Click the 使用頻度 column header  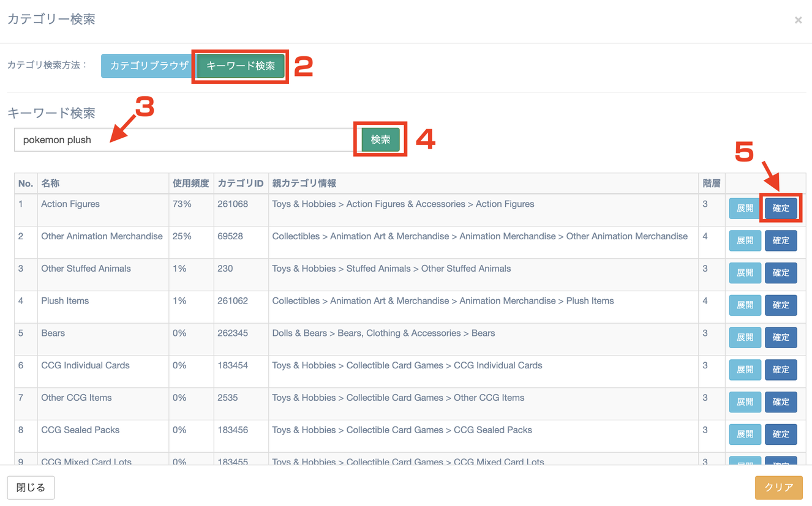point(190,184)
